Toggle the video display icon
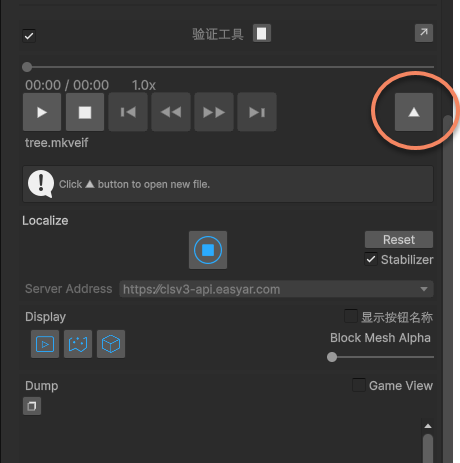The image size is (460, 463). coord(45,344)
